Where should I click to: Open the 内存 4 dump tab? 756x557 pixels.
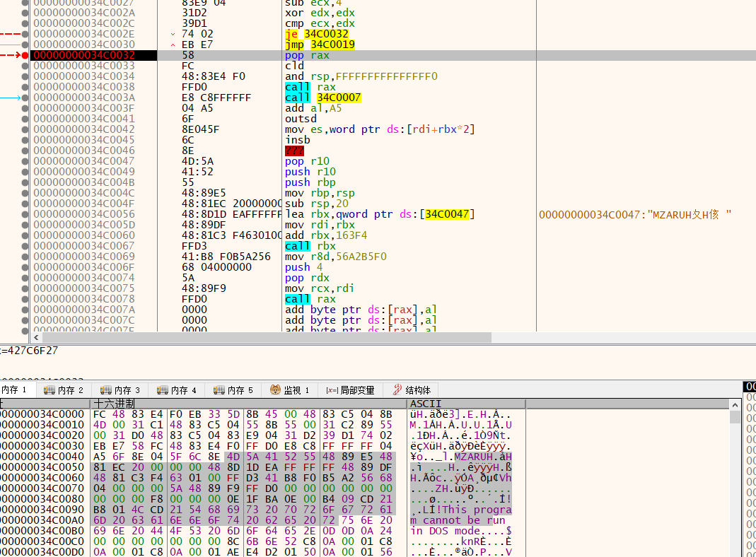177,389
